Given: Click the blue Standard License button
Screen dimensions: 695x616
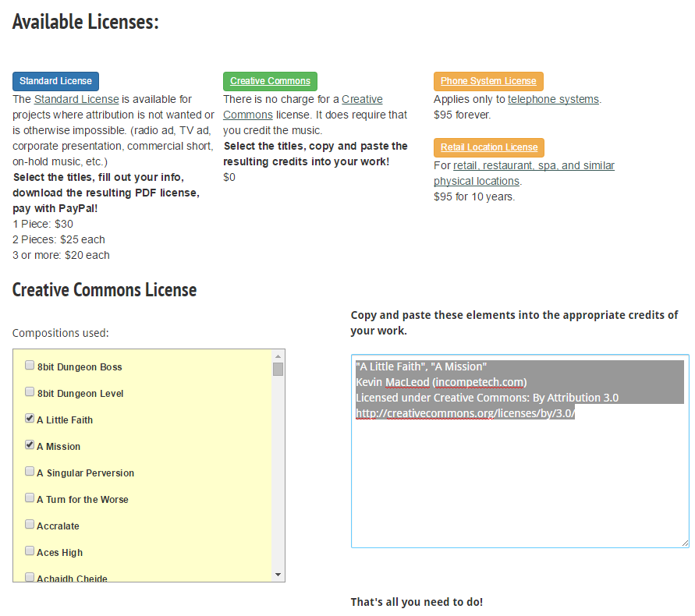Looking at the screenshot, I should pos(55,81).
